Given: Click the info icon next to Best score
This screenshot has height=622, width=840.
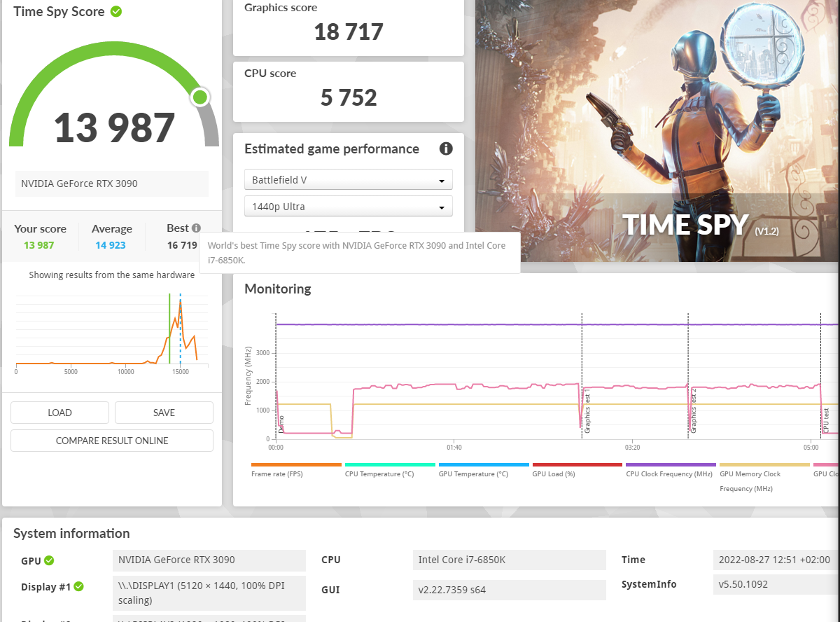Looking at the screenshot, I should (196, 228).
